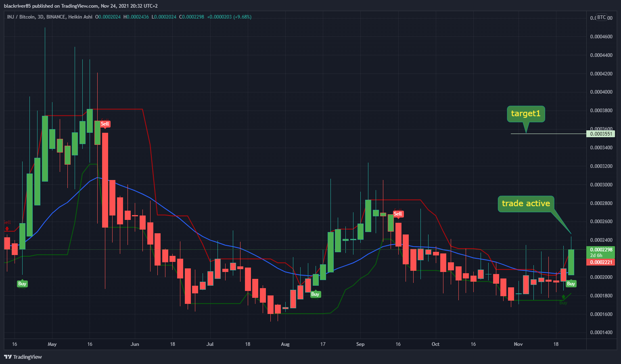
Task: Click the 'Oct' label on the time axis
Action: coord(435,344)
